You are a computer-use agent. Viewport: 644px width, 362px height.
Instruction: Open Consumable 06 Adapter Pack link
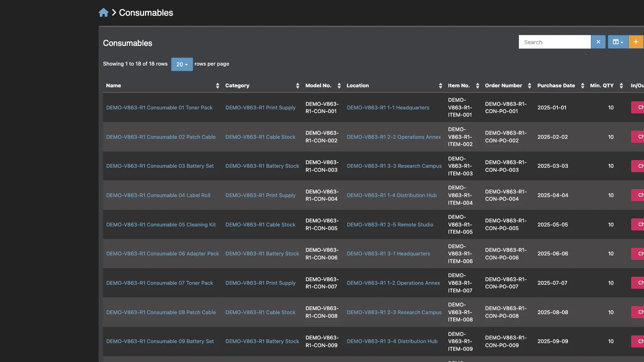(x=163, y=253)
